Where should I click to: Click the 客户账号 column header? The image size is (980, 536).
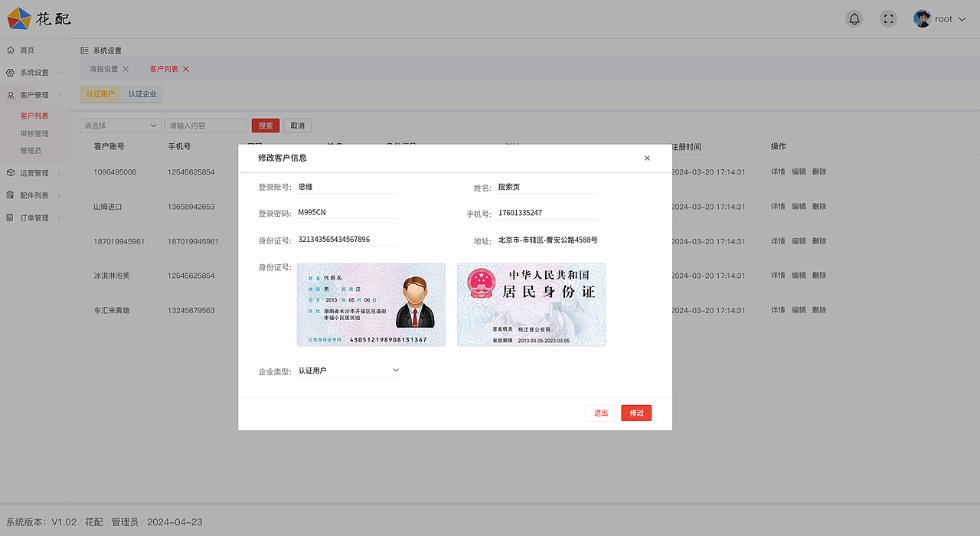[109, 146]
